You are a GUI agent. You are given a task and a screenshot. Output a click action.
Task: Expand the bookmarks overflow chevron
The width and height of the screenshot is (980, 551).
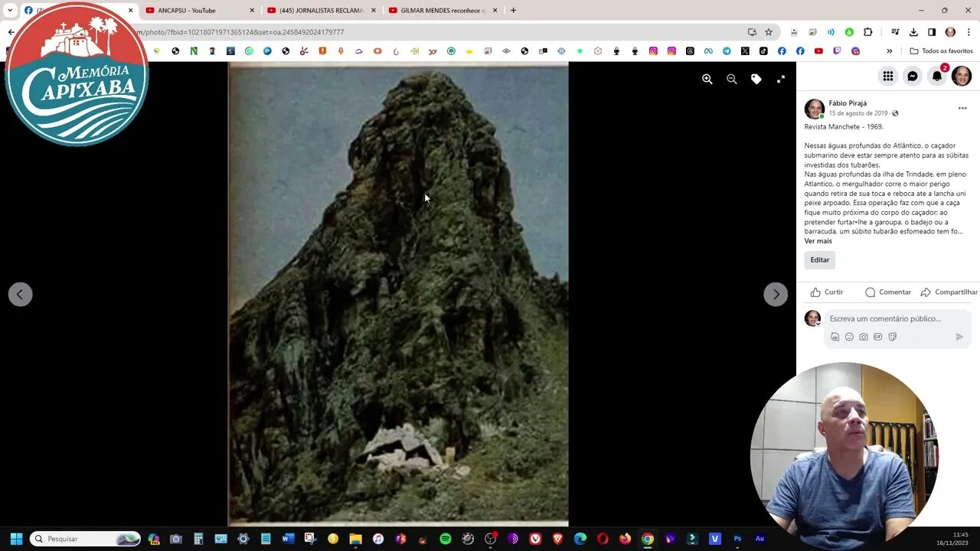coord(889,51)
